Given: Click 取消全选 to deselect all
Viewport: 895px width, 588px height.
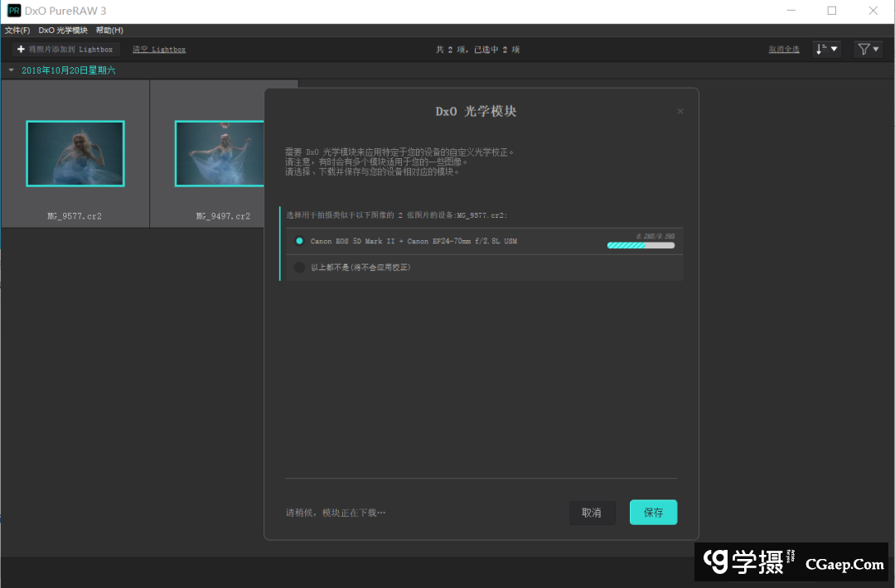Looking at the screenshot, I should coord(784,50).
